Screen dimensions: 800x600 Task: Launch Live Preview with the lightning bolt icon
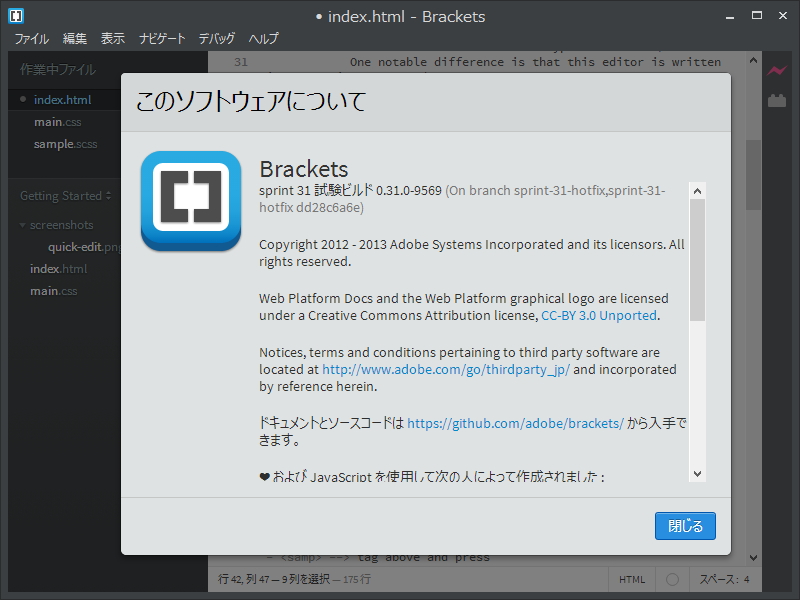click(x=777, y=68)
